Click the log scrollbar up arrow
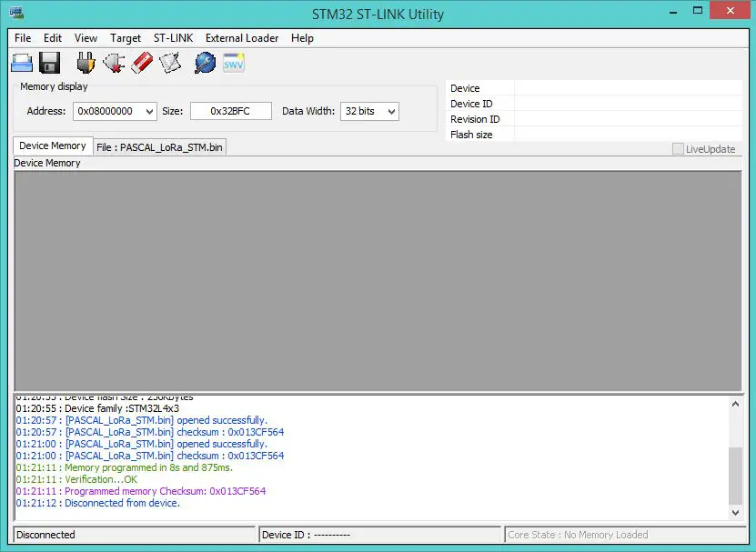Screen dimensions: 756x552 tap(735, 404)
